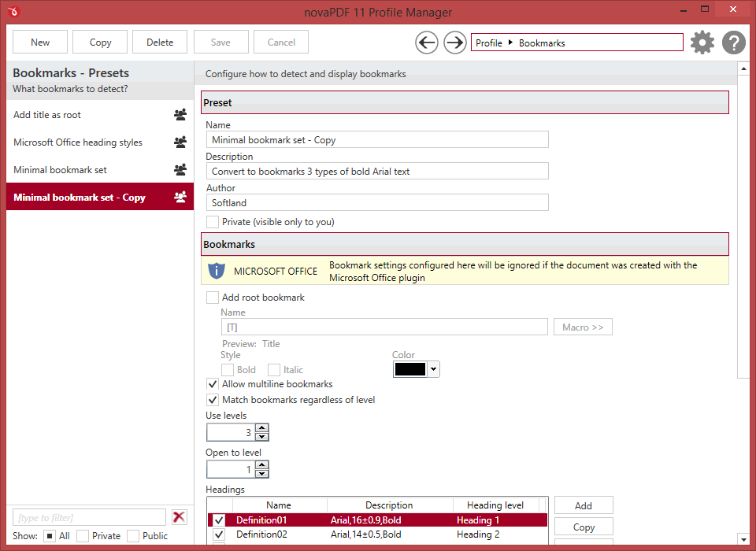756x551 pixels.
Task: Click users icon on Minimal bookmark set - Copy
Action: coord(180,197)
